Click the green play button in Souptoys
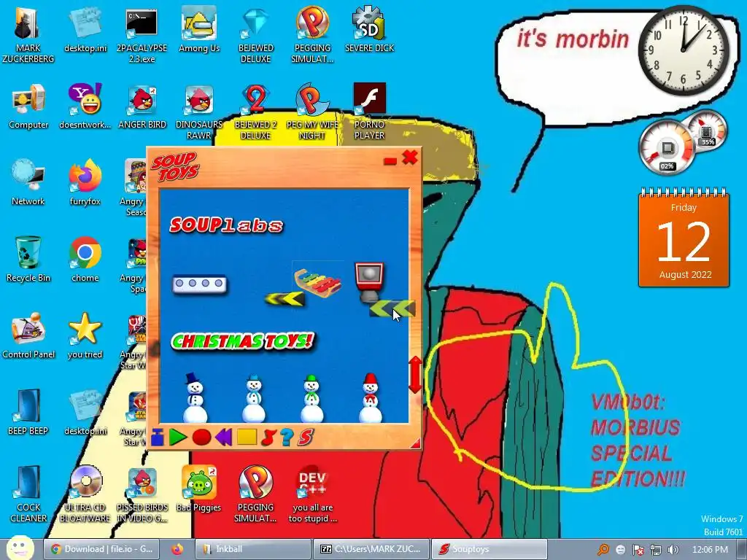Screen dimensions: 747x560 [x=178, y=437]
